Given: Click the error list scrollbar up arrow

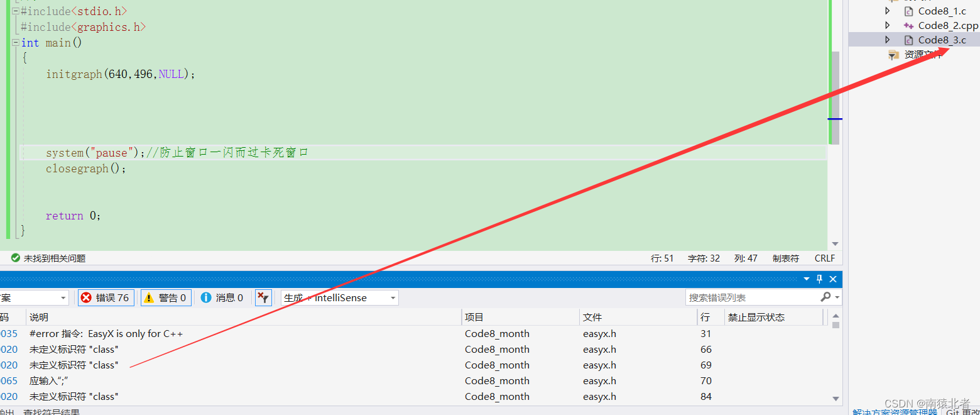Looking at the screenshot, I should coord(836,316).
